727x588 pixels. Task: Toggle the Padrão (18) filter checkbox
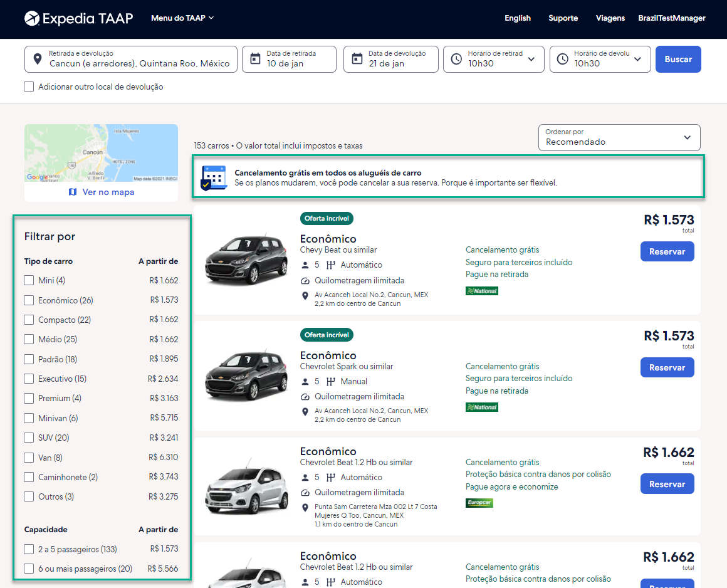click(x=29, y=359)
